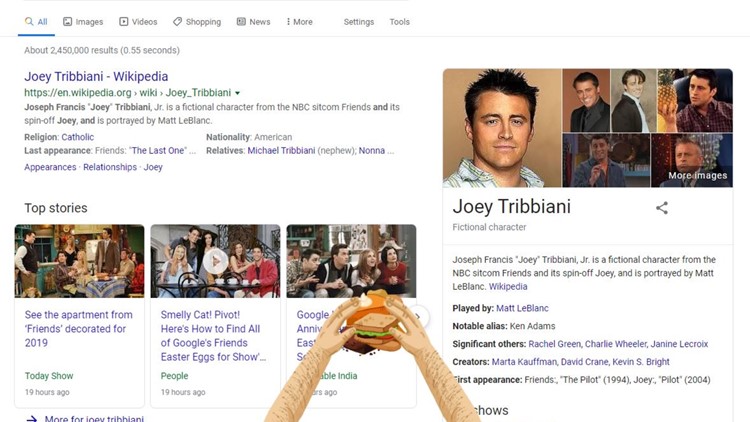Click the magnifier icon in the All tab
750x422 pixels.
29,22
